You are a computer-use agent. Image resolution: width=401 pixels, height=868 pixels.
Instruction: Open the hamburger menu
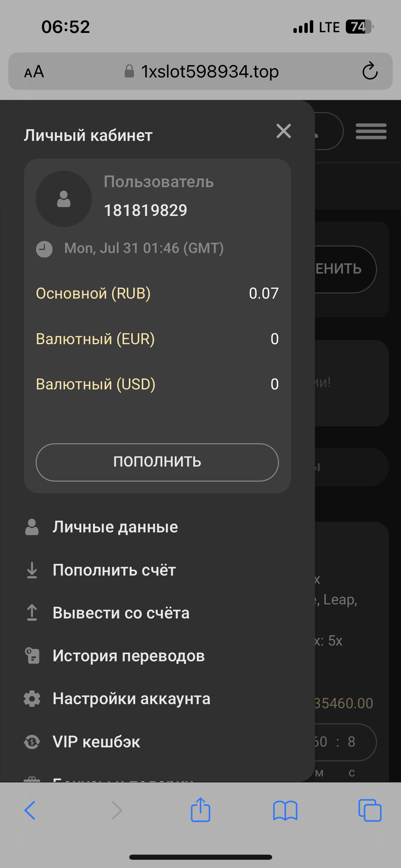(371, 131)
